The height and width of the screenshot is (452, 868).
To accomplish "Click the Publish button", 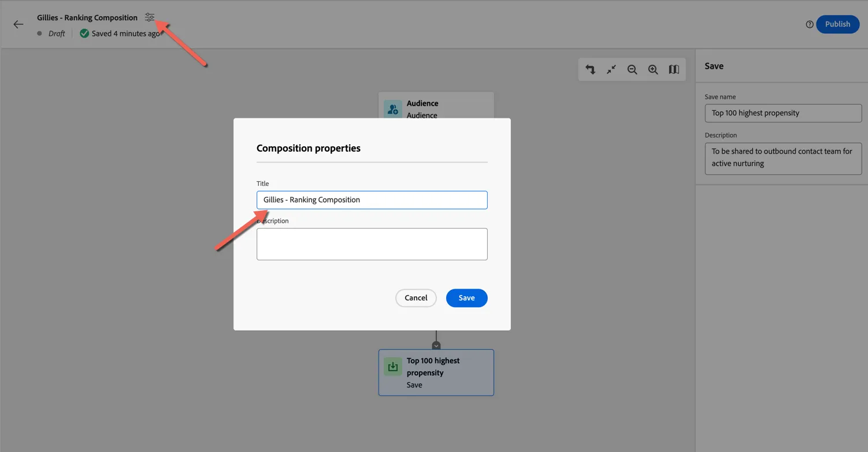I will (x=837, y=24).
